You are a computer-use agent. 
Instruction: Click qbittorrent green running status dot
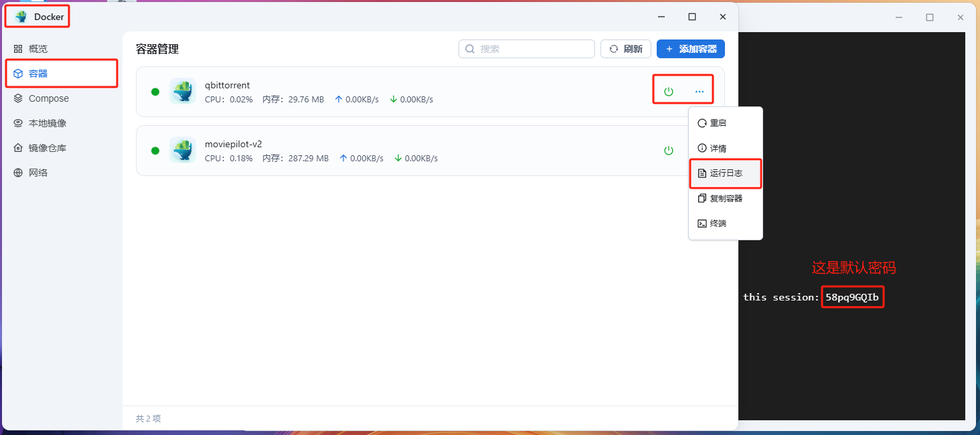tap(155, 92)
